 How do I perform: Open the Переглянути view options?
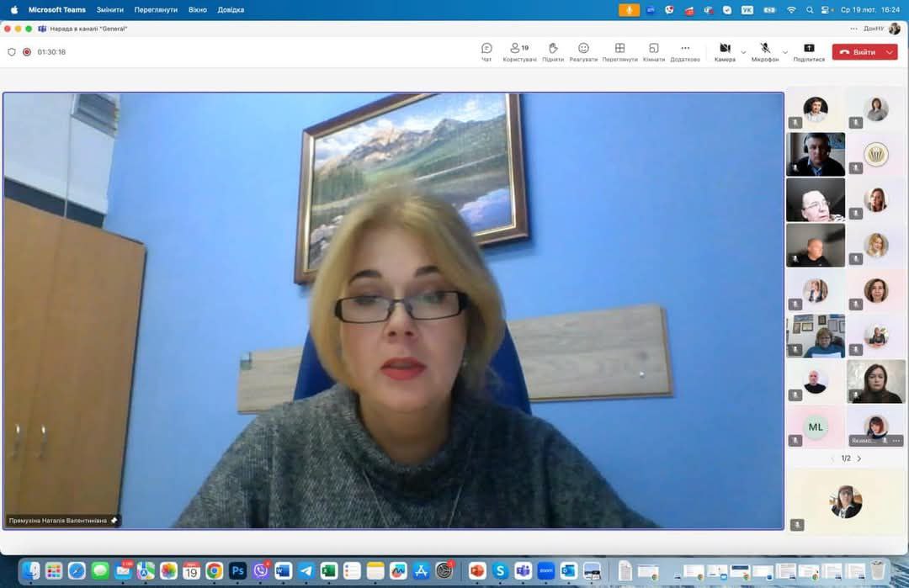click(619, 52)
